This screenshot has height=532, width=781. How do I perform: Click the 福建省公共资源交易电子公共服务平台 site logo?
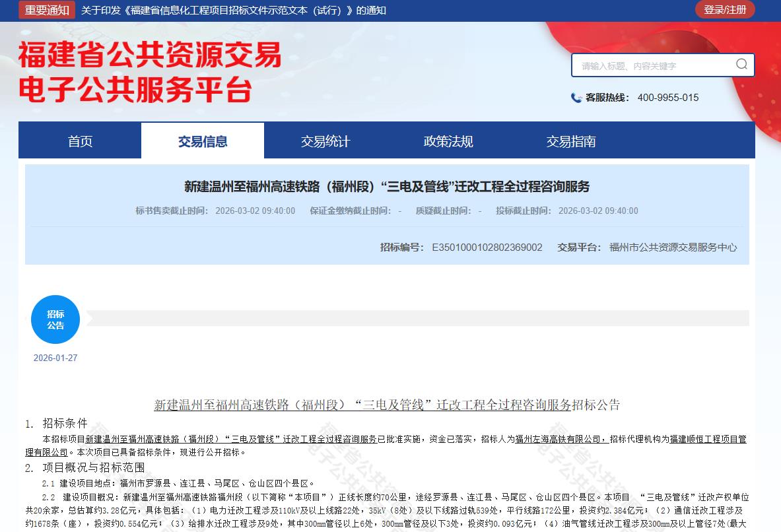pos(150,72)
